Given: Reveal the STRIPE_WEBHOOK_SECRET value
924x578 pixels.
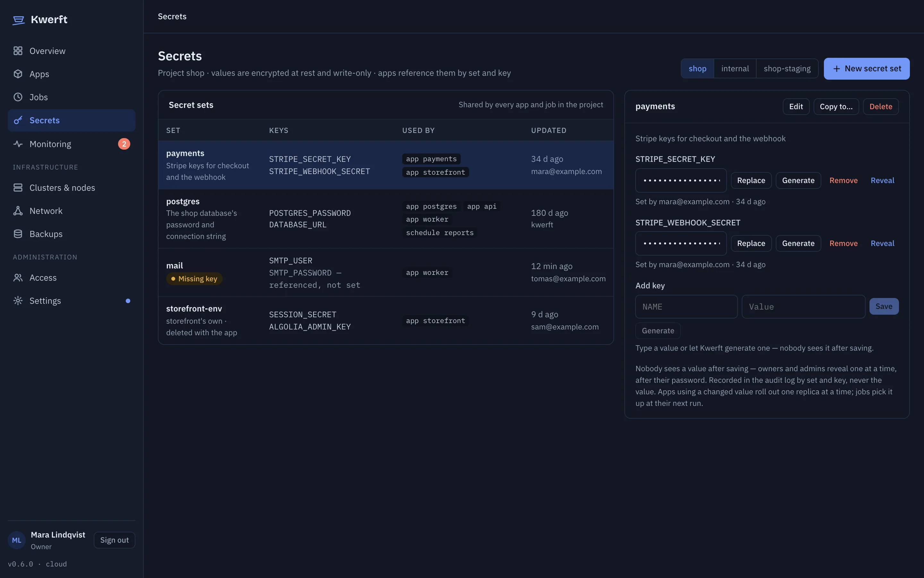Looking at the screenshot, I should (882, 243).
